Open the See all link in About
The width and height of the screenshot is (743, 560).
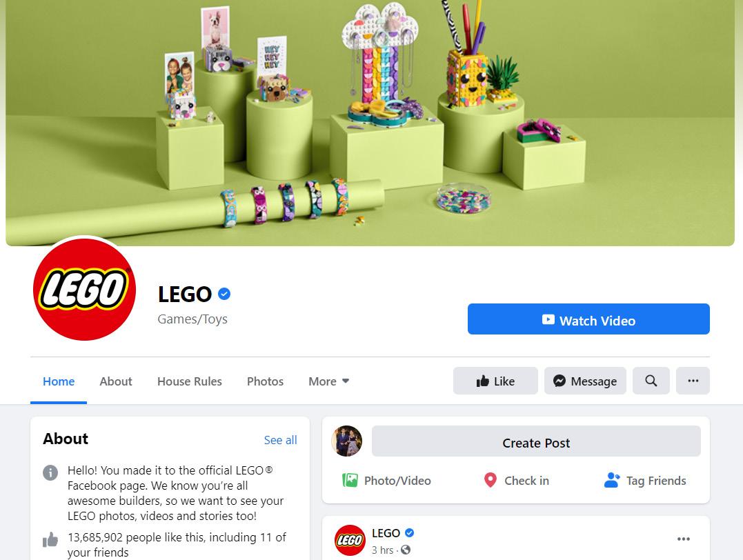pyautogui.click(x=281, y=440)
